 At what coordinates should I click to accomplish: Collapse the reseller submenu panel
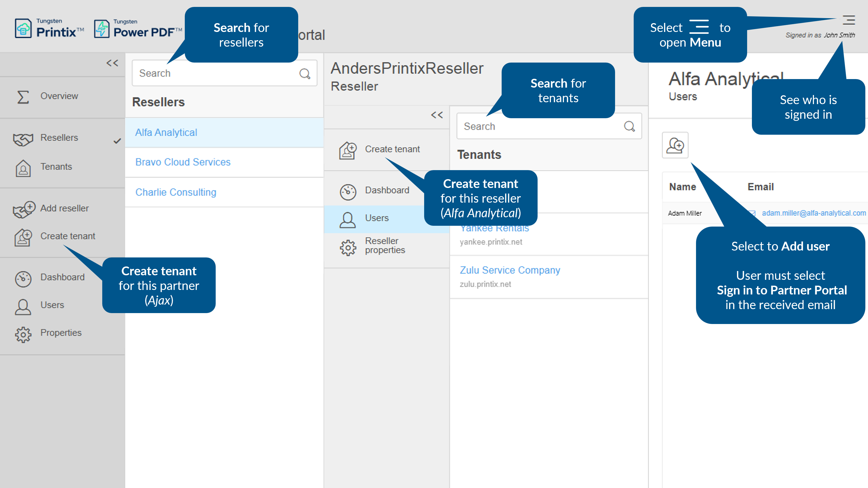(437, 115)
